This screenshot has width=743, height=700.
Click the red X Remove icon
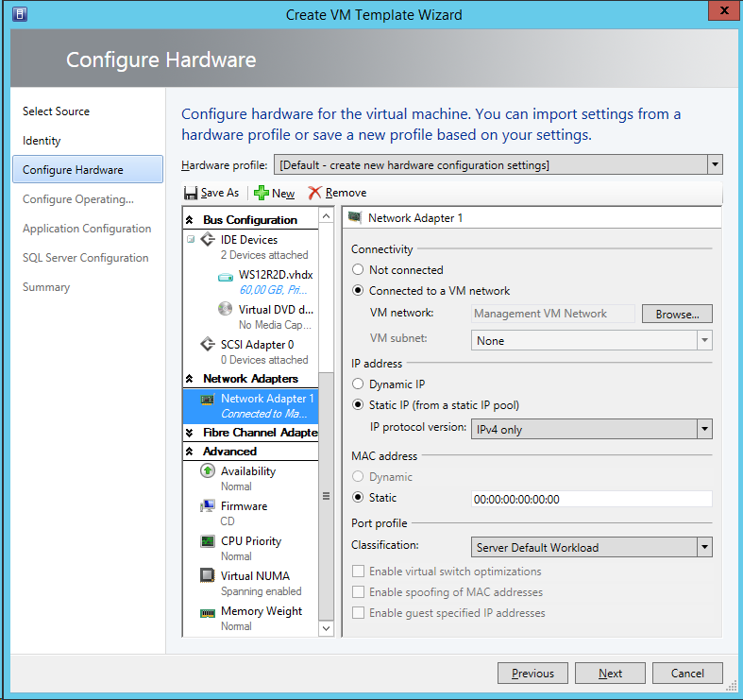coord(314,193)
